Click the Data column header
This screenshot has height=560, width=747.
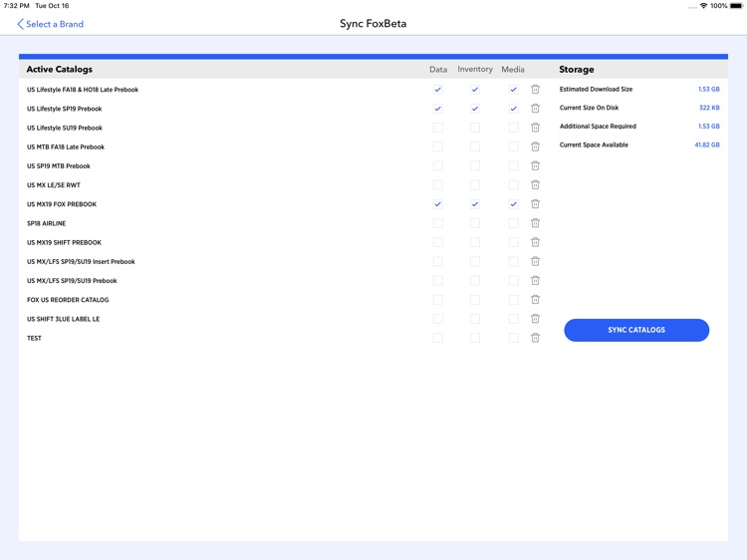pos(438,69)
